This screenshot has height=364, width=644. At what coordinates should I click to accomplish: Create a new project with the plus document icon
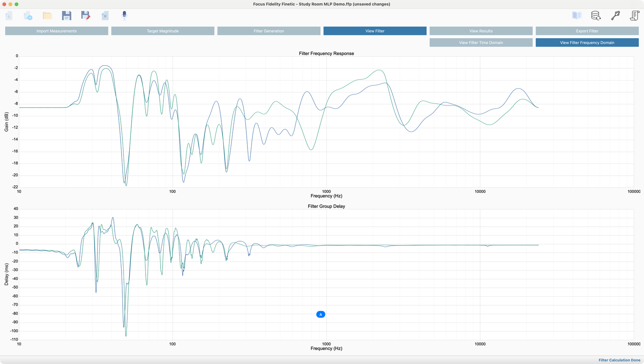[28, 16]
